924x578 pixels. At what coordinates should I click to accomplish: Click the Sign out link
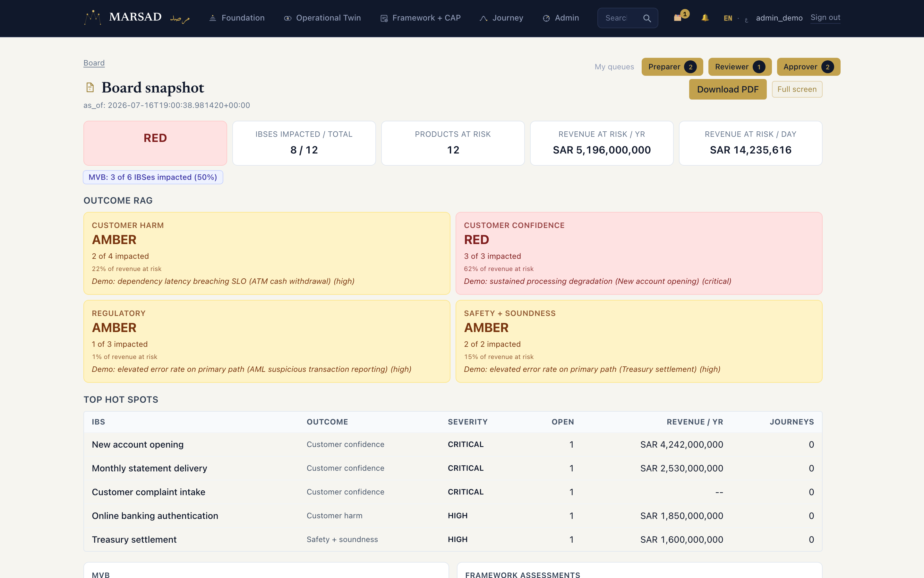click(825, 18)
